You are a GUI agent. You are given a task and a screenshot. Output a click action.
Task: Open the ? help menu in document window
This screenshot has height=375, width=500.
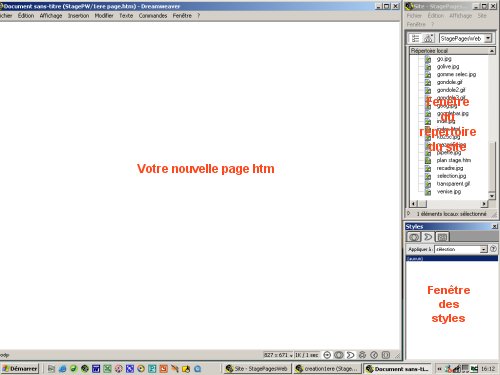coord(198,16)
